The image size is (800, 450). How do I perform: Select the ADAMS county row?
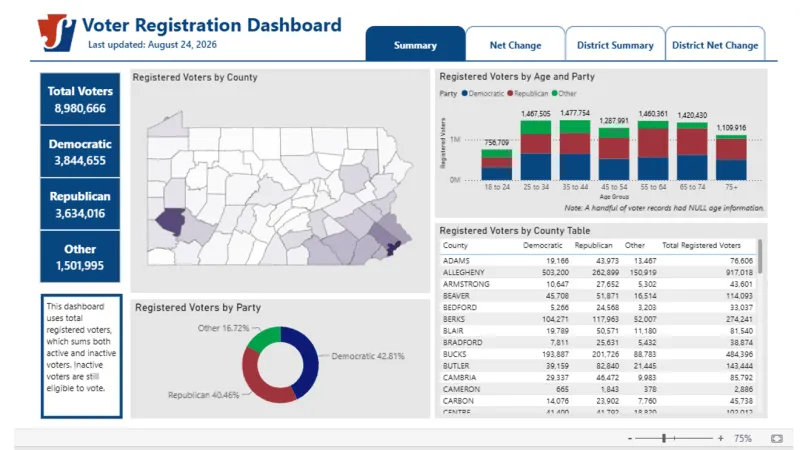[598, 260]
